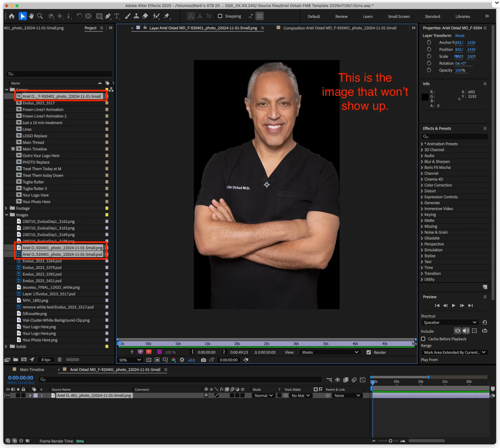
Task: Enable Cache Before Playback checkbox
Action: [x=423, y=339]
